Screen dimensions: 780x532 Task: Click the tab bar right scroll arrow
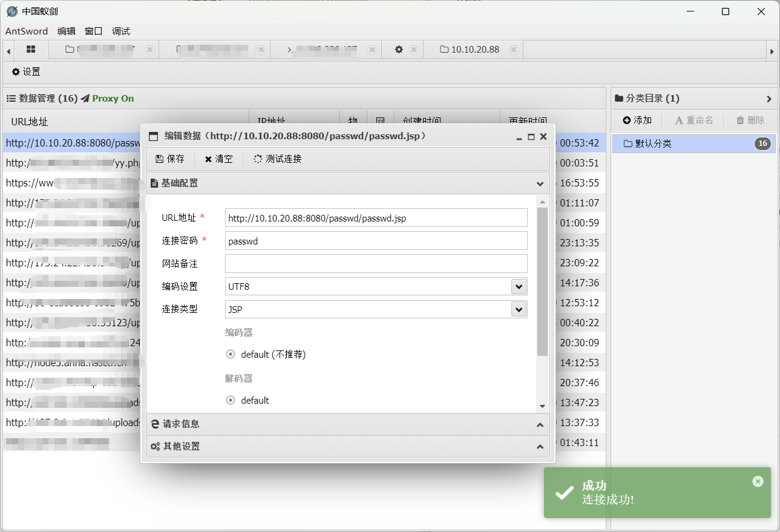coord(772,51)
